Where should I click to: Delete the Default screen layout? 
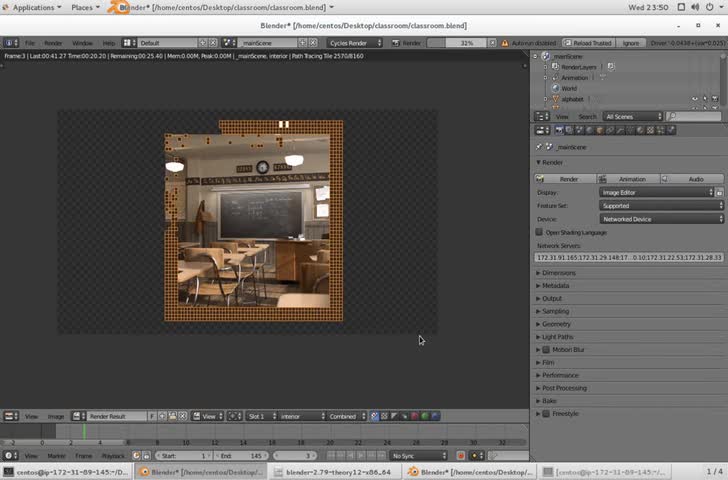pyautogui.click(x=213, y=43)
